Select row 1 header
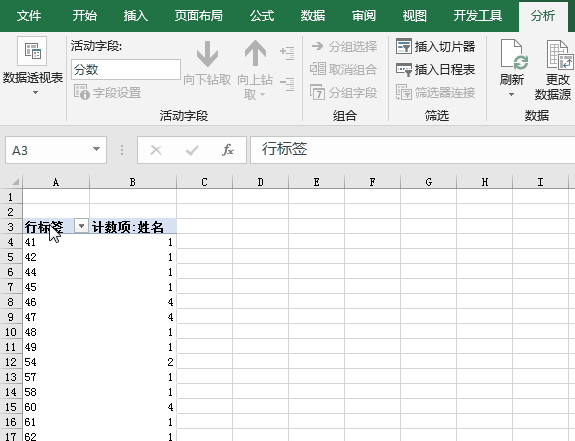575x441 pixels. 11,197
